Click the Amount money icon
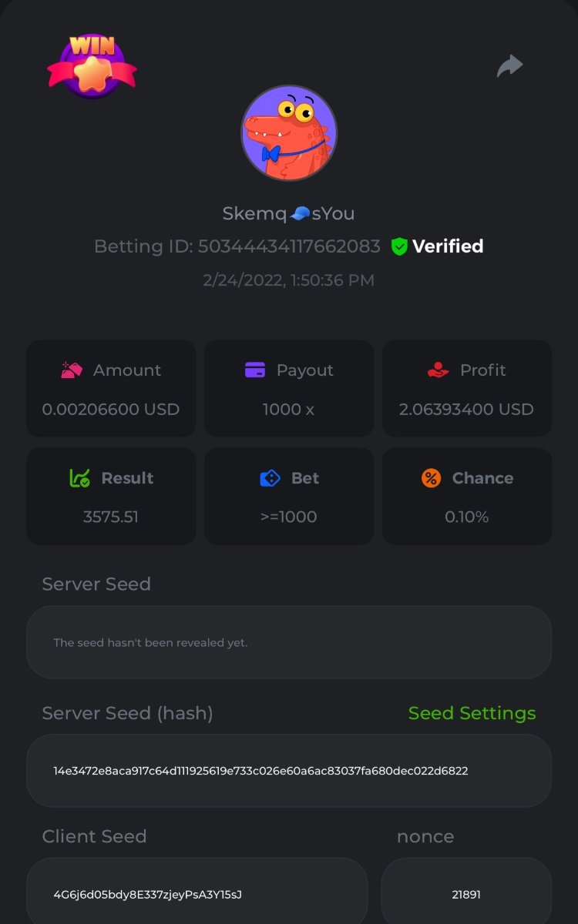578x924 pixels. [72, 370]
